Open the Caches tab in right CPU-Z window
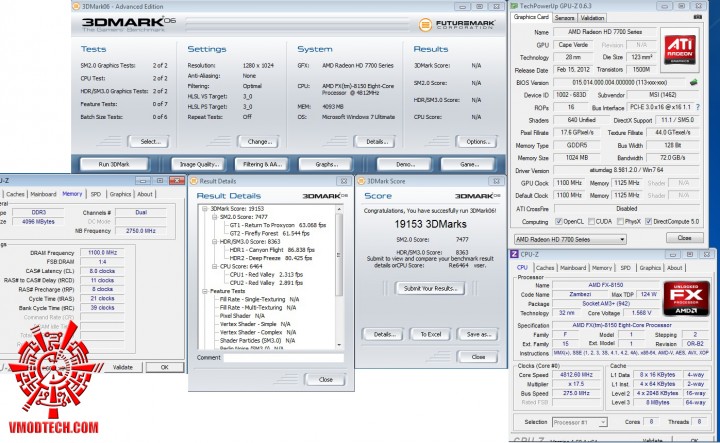Screen dimensions: 720x443 (545, 268)
